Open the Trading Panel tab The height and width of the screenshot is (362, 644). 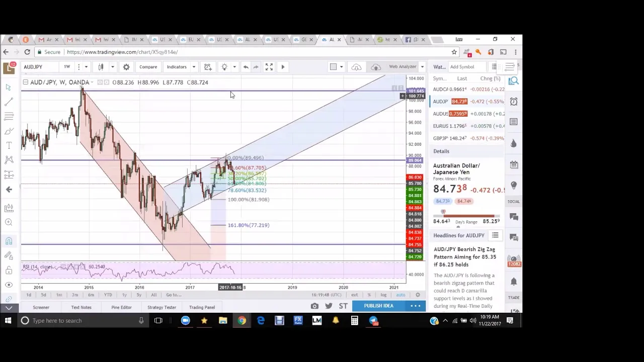point(202,307)
